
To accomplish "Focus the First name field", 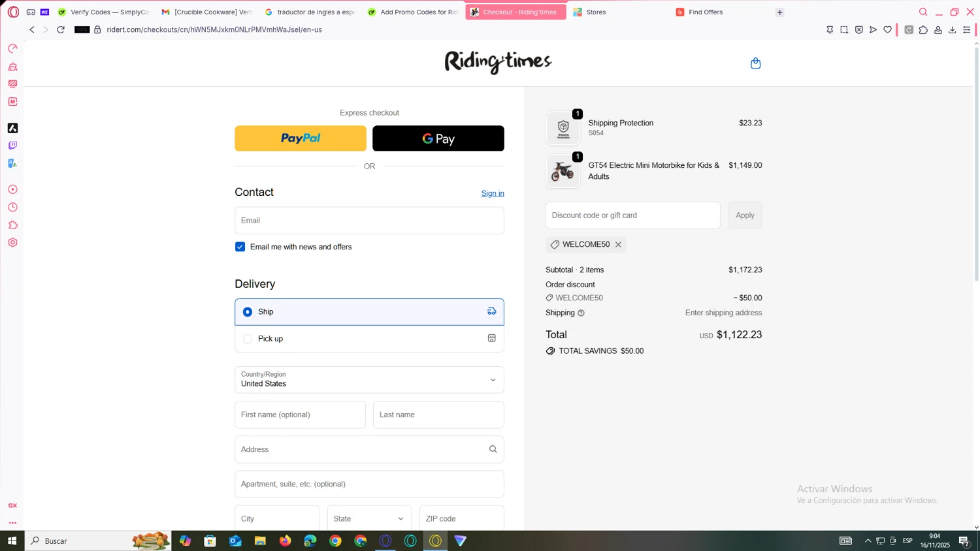I will (300, 415).
